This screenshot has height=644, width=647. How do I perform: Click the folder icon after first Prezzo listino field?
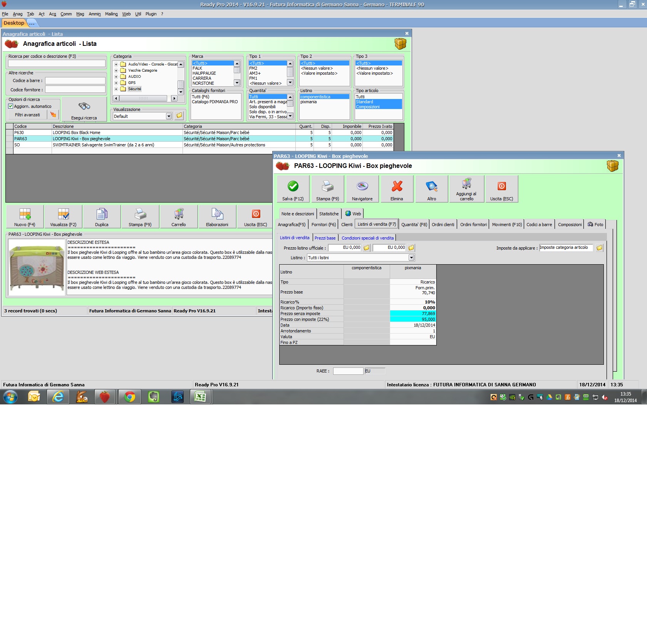[366, 248]
